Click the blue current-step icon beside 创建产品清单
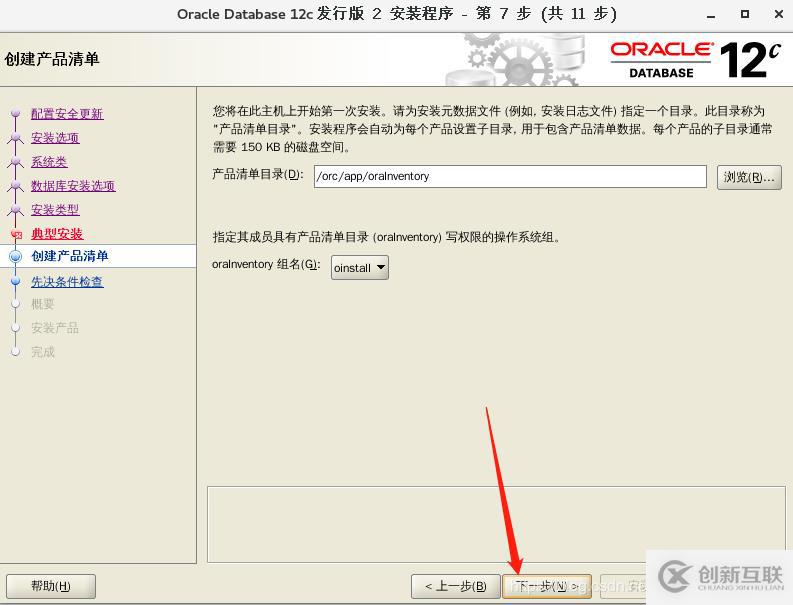The image size is (793, 605). (15, 257)
